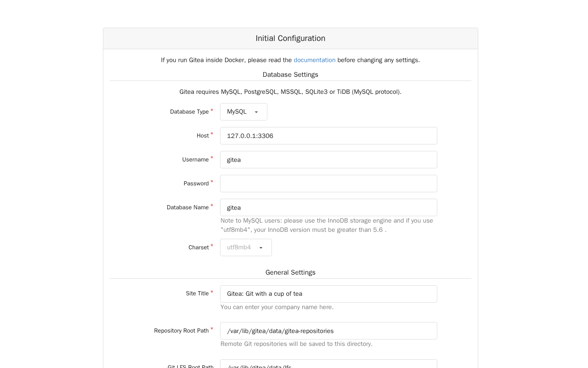Viewport: 588px width, 368px height.
Task: Click the Charset label text
Action: [198, 247]
